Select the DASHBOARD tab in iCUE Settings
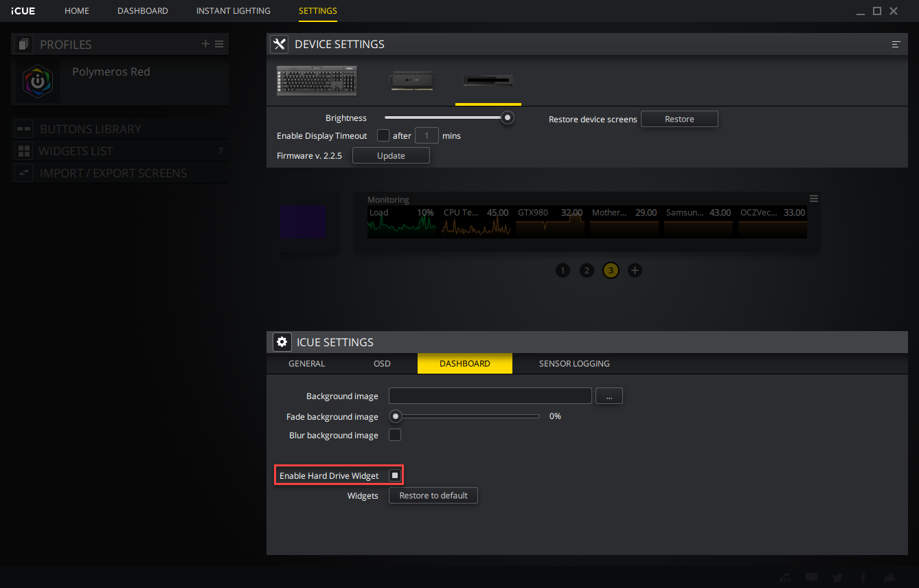The height and width of the screenshot is (588, 919). (x=465, y=364)
